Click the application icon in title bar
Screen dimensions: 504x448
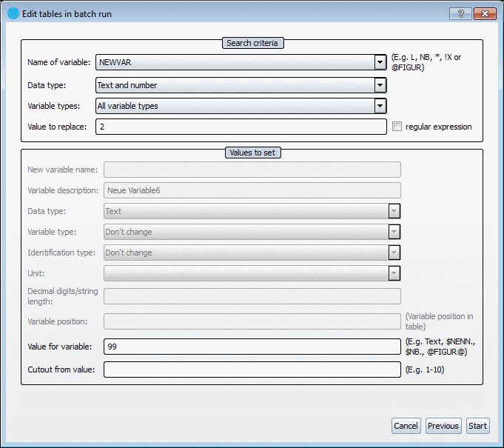coord(13,13)
